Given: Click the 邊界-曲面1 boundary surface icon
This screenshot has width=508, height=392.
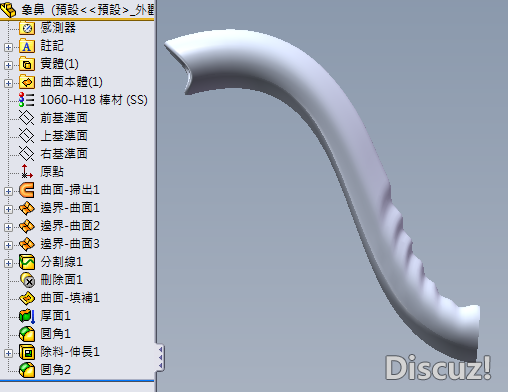Looking at the screenshot, I should pos(27,208).
